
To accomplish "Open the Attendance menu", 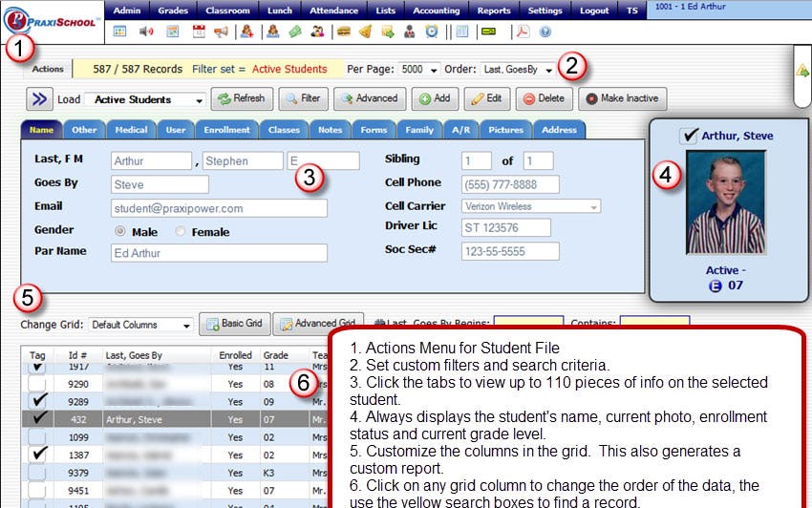I will (x=334, y=11).
